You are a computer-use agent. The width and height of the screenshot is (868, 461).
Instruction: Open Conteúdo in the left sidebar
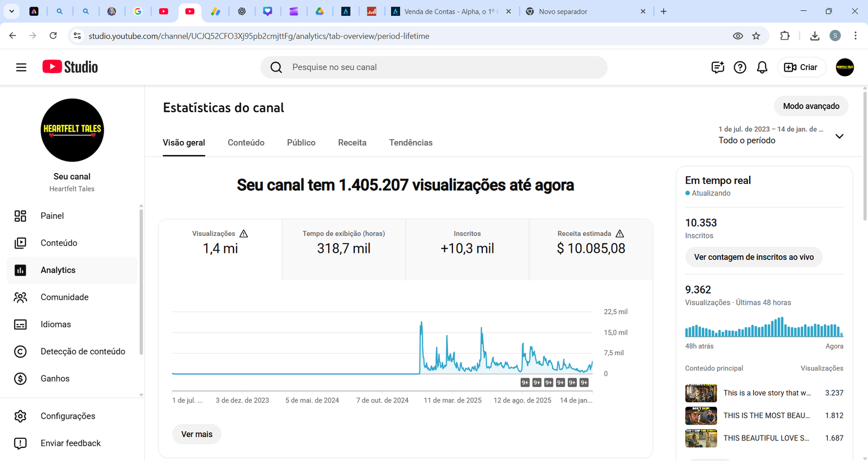72,243
